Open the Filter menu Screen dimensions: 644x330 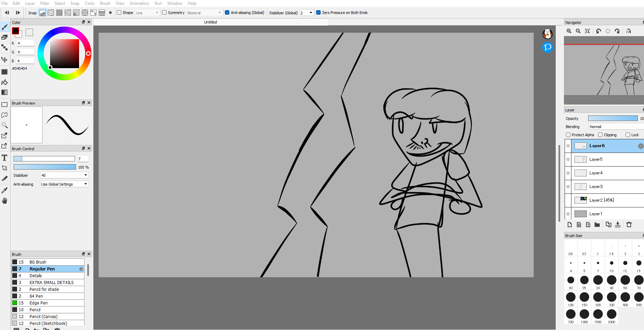(44, 3)
